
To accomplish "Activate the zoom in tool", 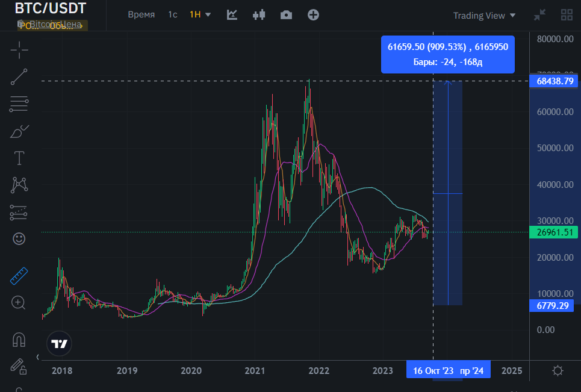I will point(19,303).
